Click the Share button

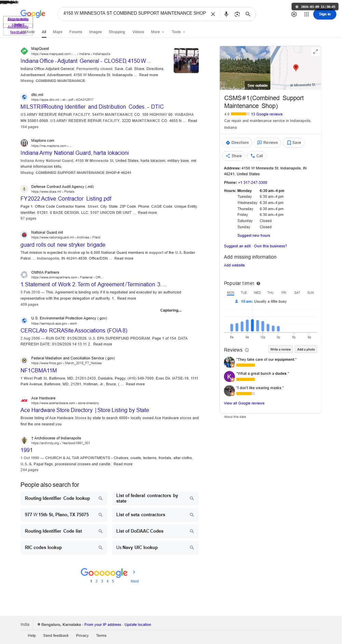234,156
